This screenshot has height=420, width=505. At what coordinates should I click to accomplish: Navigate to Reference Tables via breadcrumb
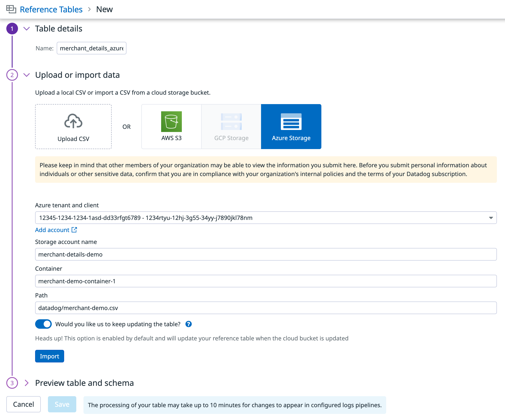[x=51, y=9]
